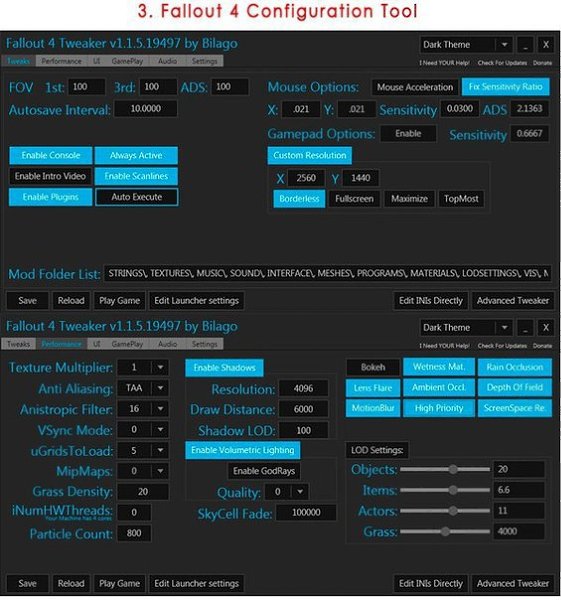Viewport: 561px width, 600px height.
Task: Open the uGridsToLoad dropdown arrow
Action: pos(160,450)
